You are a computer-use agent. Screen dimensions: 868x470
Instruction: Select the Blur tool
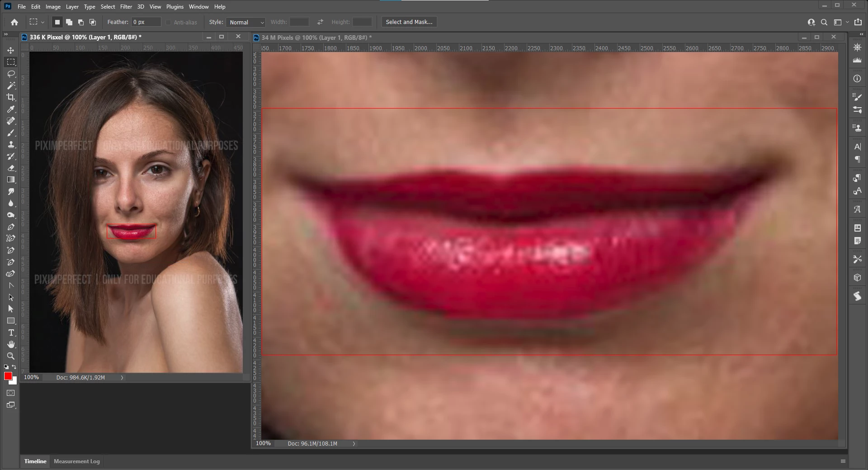pos(11,203)
